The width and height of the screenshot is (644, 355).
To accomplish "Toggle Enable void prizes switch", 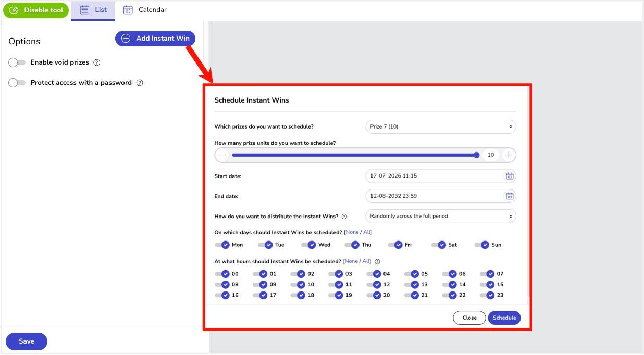I will pos(17,62).
